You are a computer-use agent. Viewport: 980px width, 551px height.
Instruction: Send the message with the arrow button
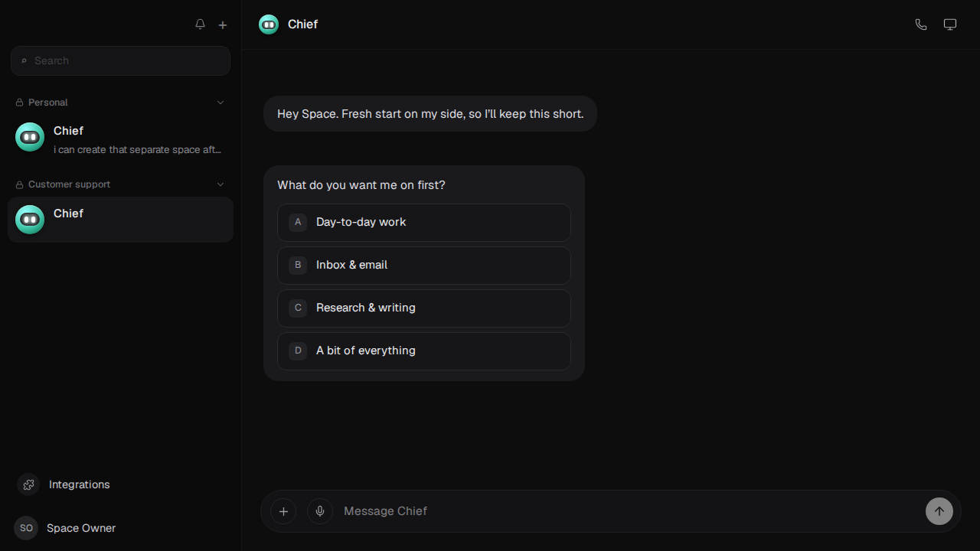click(x=939, y=511)
